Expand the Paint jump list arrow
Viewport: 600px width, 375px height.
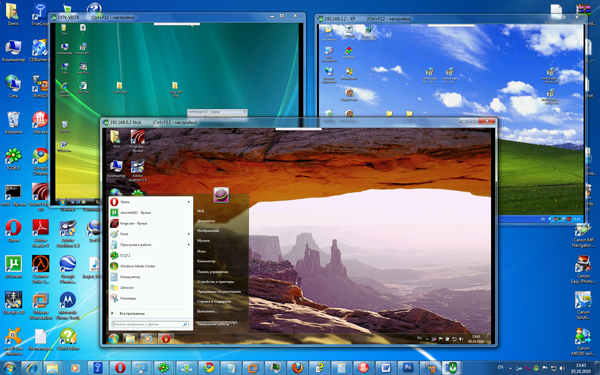(x=189, y=234)
